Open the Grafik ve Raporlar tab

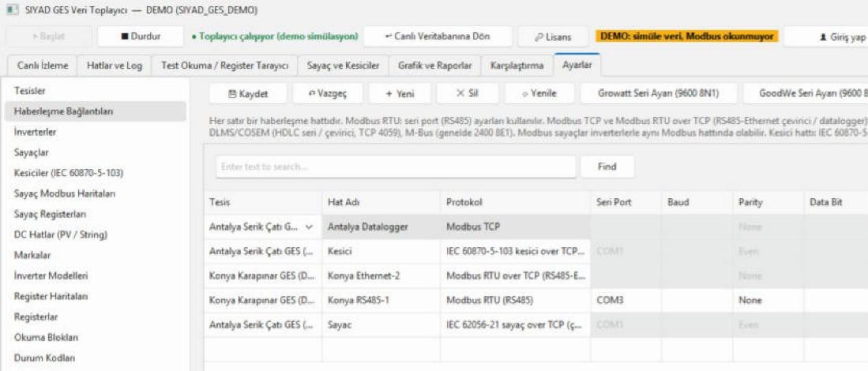click(434, 66)
